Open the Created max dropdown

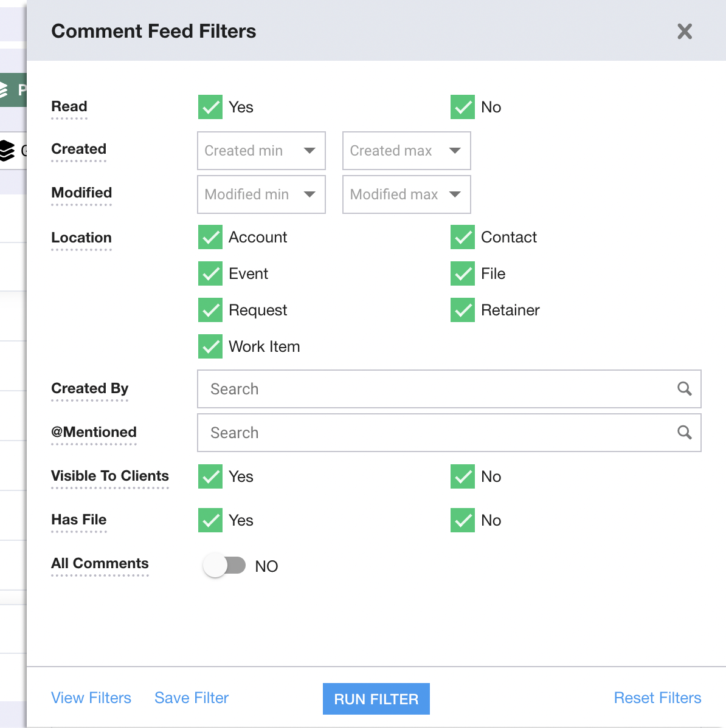(407, 151)
